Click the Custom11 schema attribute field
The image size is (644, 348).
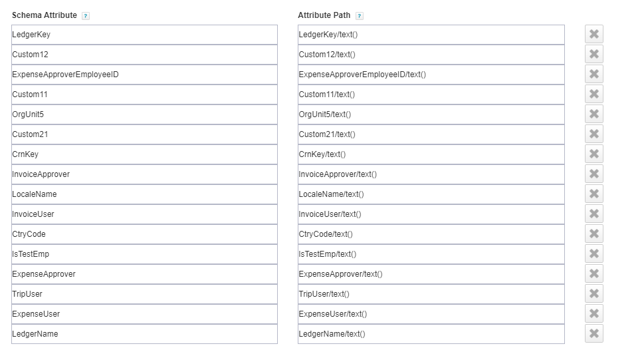pos(144,94)
